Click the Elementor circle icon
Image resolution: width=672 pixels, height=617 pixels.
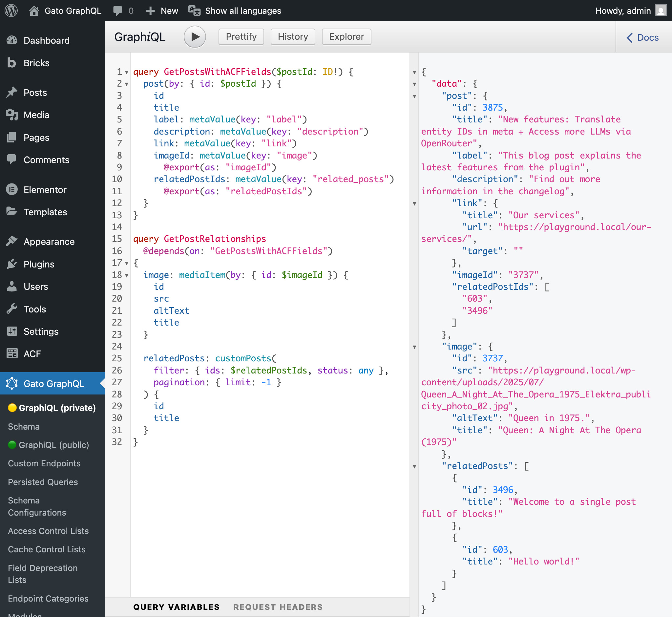12,189
